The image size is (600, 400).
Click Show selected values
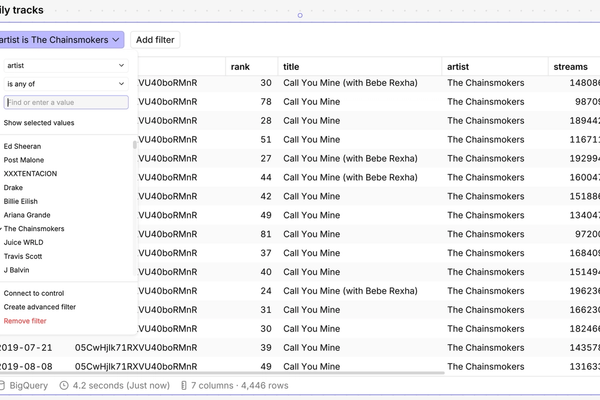point(39,123)
